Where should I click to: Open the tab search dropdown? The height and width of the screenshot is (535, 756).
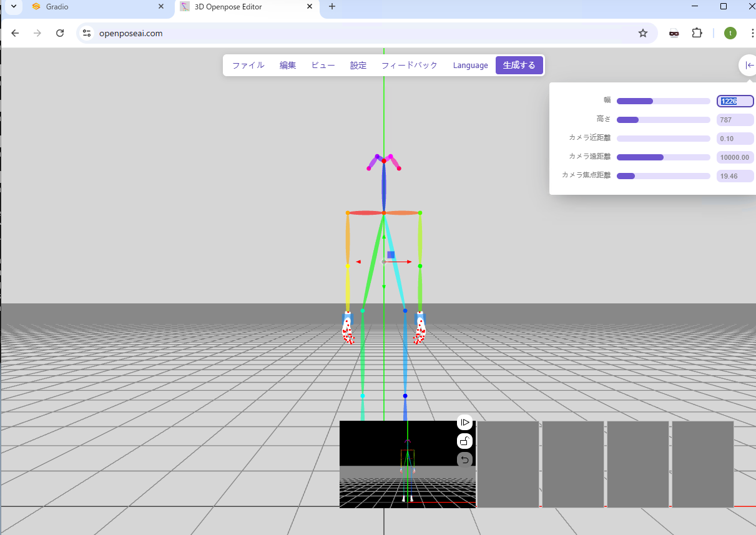coord(13,7)
